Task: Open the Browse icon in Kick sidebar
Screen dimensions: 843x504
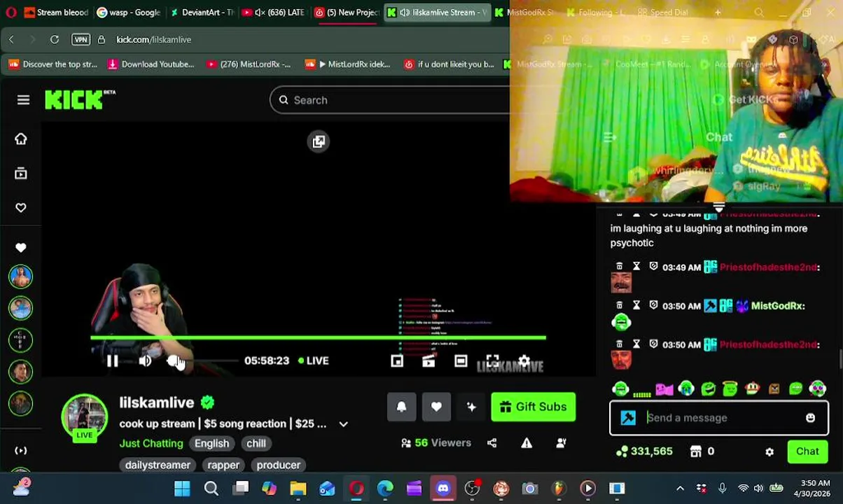Action: pyautogui.click(x=20, y=173)
